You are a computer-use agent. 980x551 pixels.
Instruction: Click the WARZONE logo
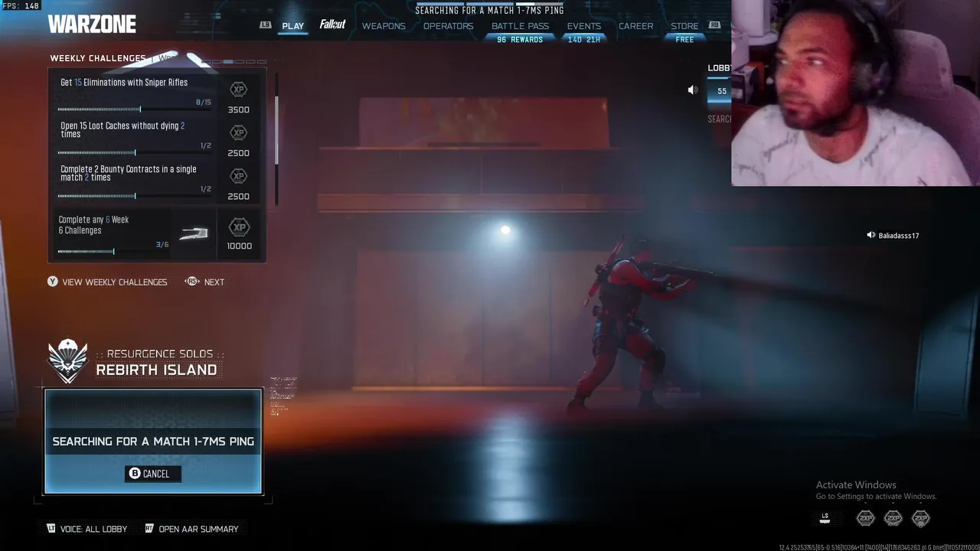tap(92, 24)
